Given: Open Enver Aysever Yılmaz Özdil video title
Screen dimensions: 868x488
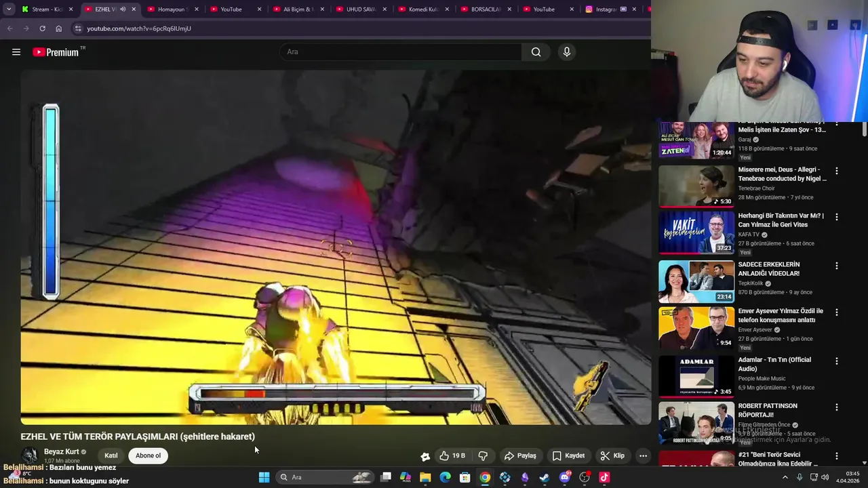Looking at the screenshot, I should click(781, 315).
